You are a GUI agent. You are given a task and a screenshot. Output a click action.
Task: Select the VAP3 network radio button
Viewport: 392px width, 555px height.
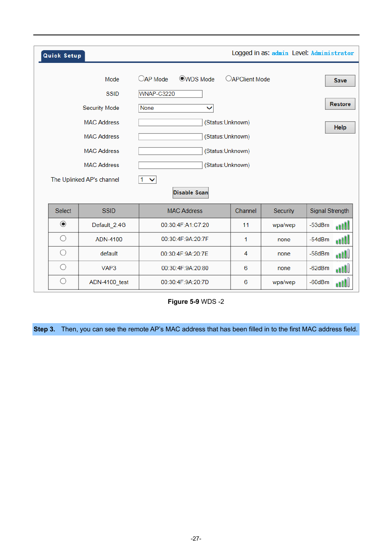pyautogui.click(x=63, y=267)
